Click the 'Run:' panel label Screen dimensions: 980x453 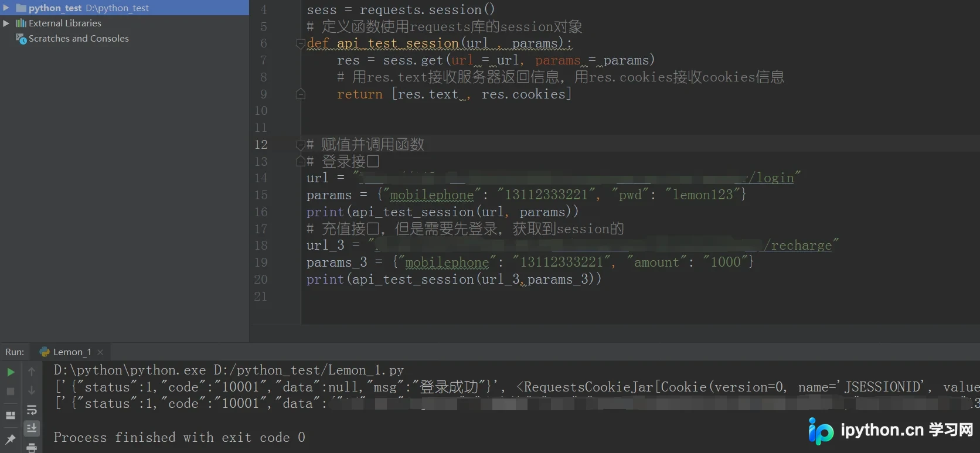click(x=15, y=352)
